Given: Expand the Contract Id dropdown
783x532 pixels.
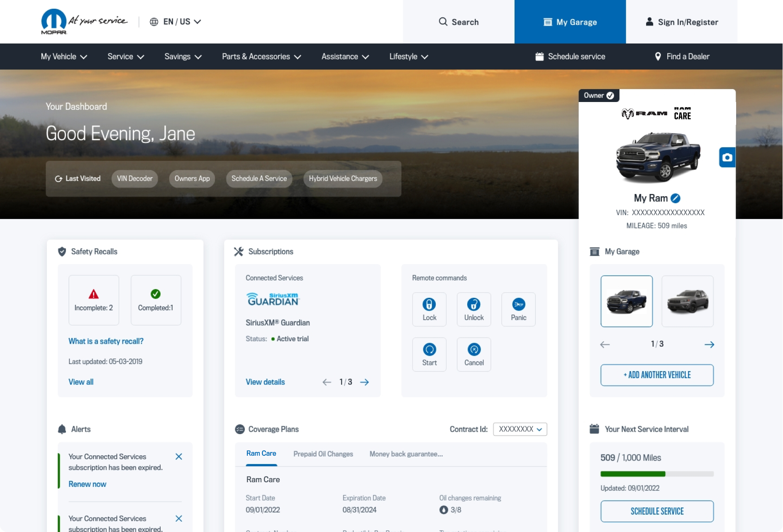Looking at the screenshot, I should [x=520, y=429].
